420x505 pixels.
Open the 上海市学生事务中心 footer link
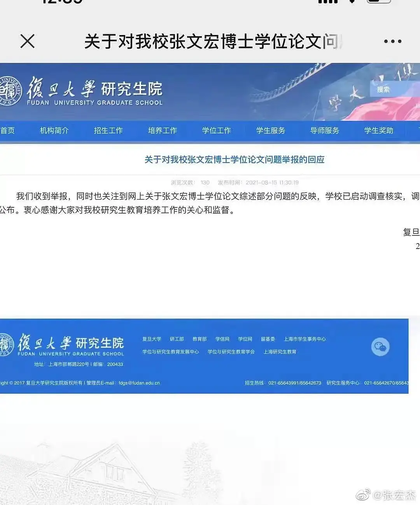tap(304, 339)
